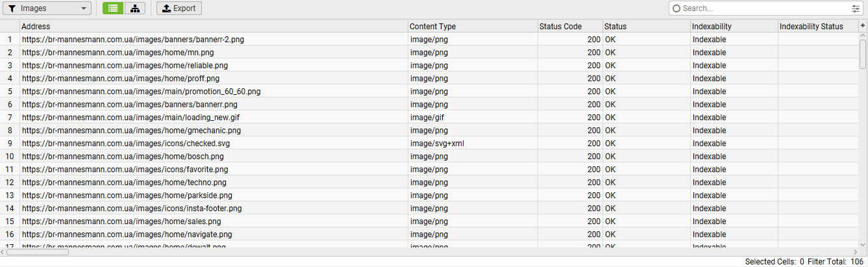Click the vertical scrollbar thumb
The width and height of the screenshot is (868, 267).
point(863,53)
